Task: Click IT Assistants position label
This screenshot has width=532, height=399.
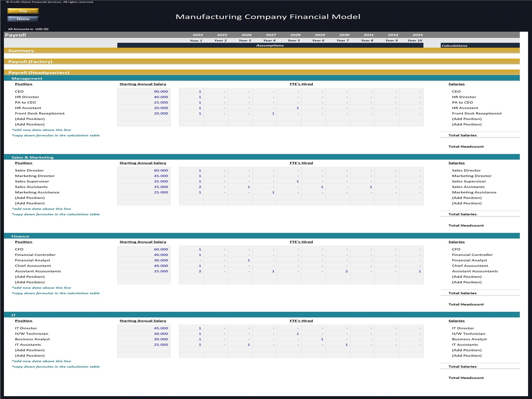Action: pyautogui.click(x=28, y=345)
